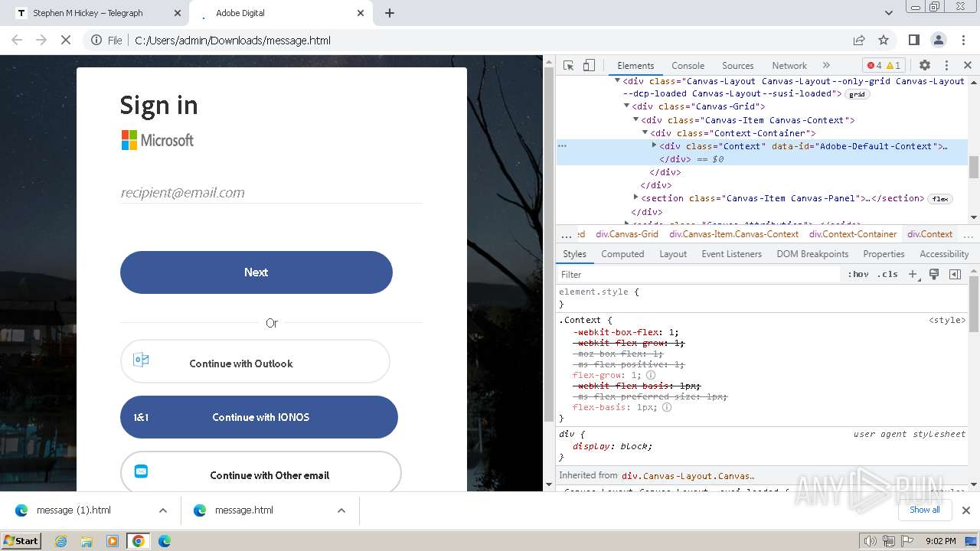Launch Internet Explorer from the taskbar

[60, 541]
